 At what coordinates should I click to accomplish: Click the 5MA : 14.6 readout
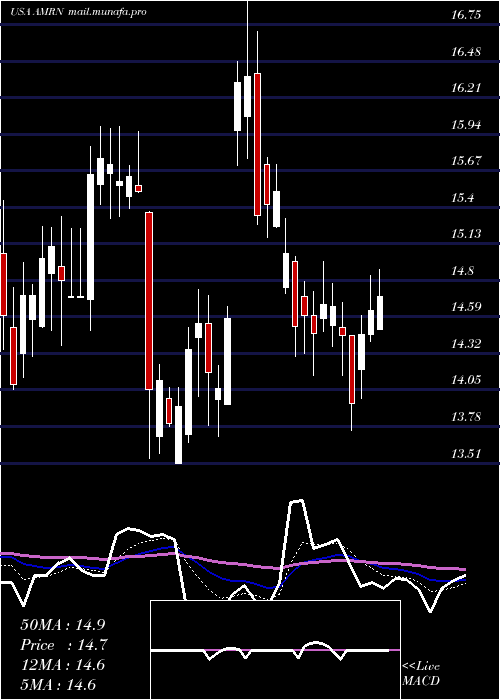tap(58, 685)
